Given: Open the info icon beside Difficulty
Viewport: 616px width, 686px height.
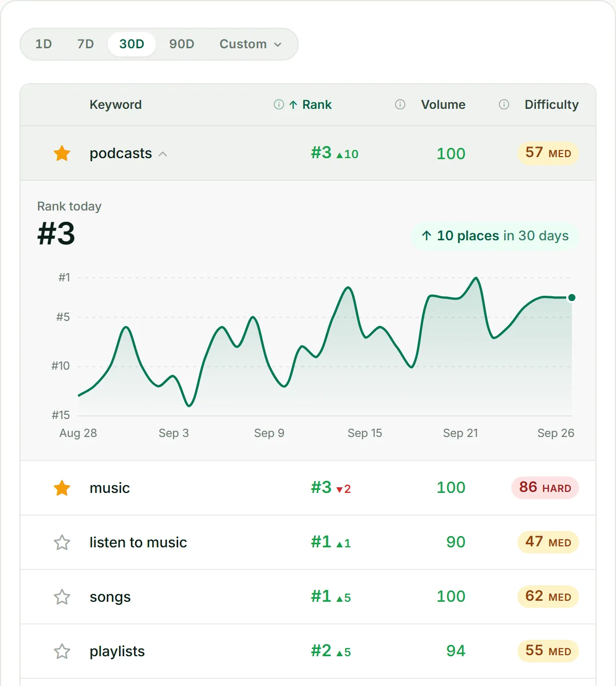Looking at the screenshot, I should click(504, 105).
